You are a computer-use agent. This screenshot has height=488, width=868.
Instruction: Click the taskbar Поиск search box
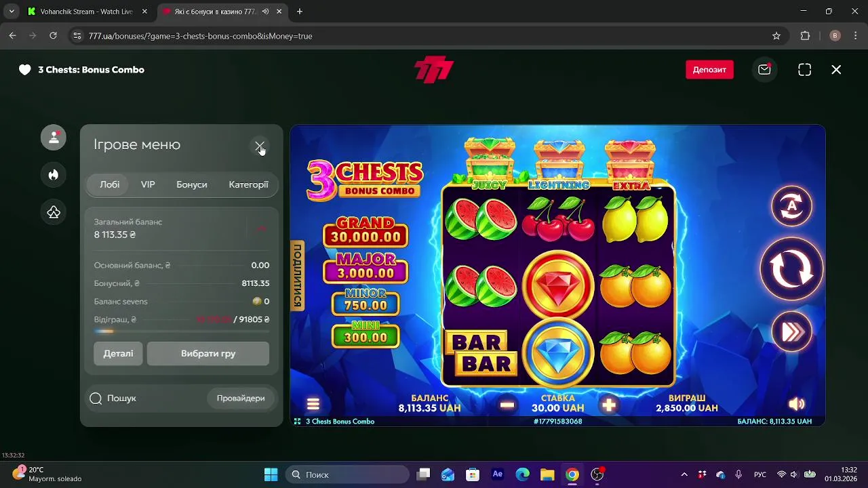(347, 474)
